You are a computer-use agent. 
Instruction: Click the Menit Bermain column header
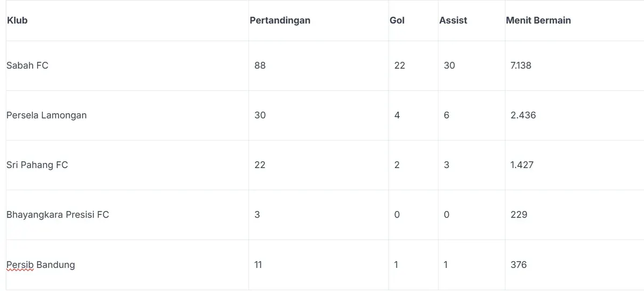(538, 20)
